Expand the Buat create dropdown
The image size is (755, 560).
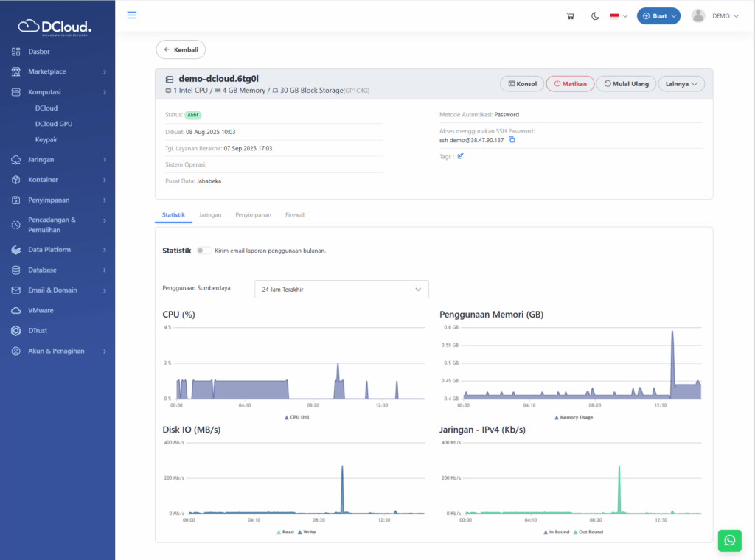click(x=658, y=16)
